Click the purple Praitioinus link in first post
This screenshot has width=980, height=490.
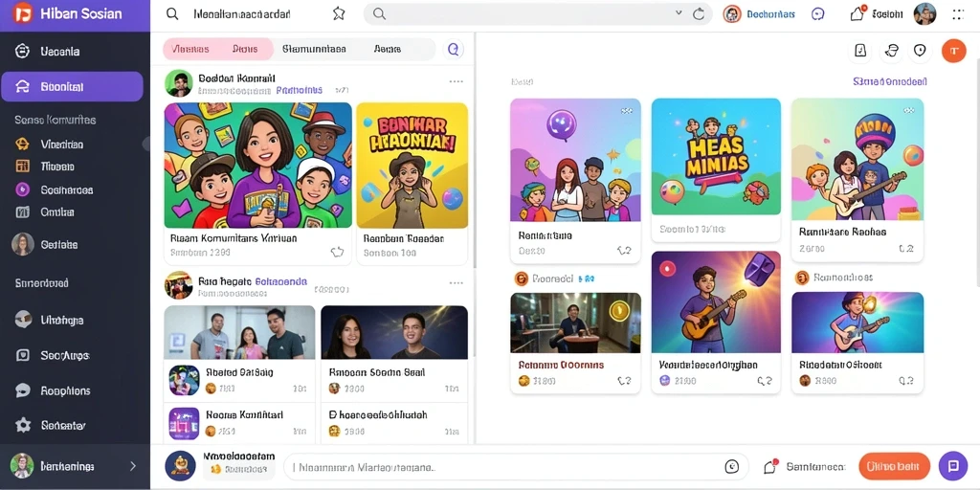click(x=300, y=91)
